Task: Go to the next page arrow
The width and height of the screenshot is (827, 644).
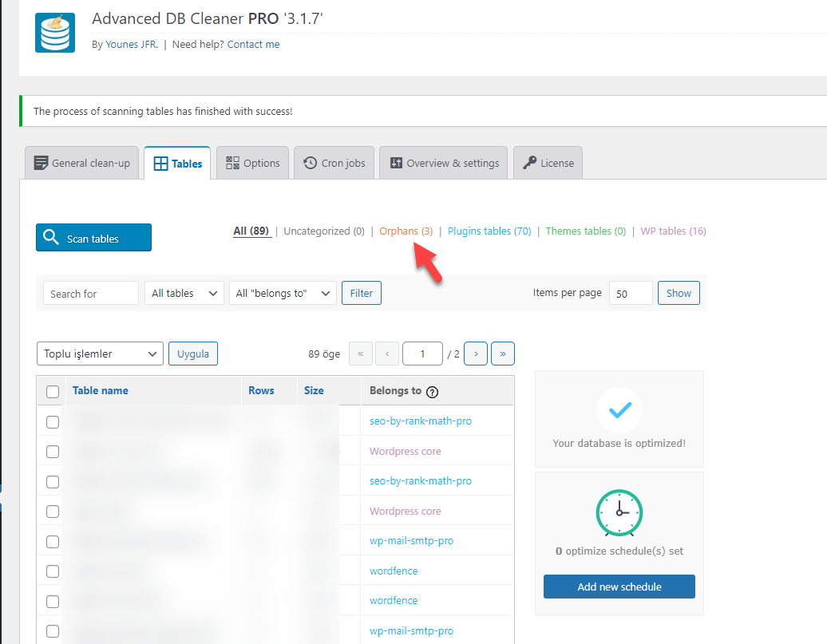Action: tap(476, 354)
